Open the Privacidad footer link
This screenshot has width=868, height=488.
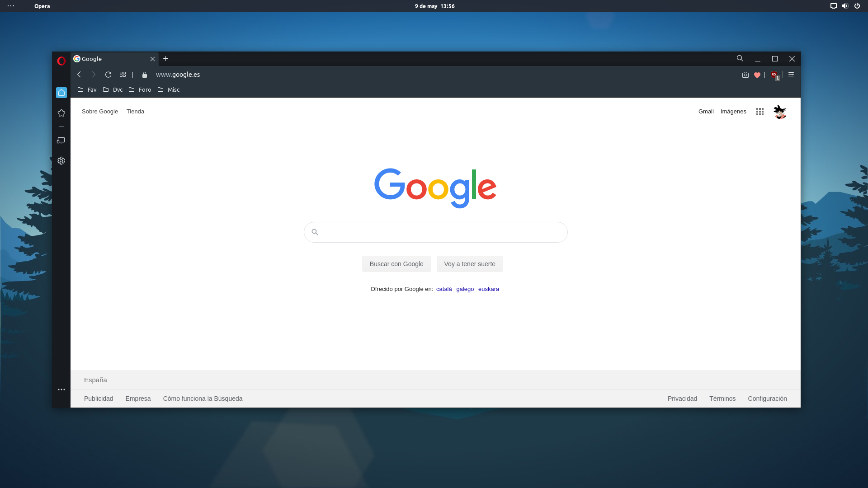point(682,399)
